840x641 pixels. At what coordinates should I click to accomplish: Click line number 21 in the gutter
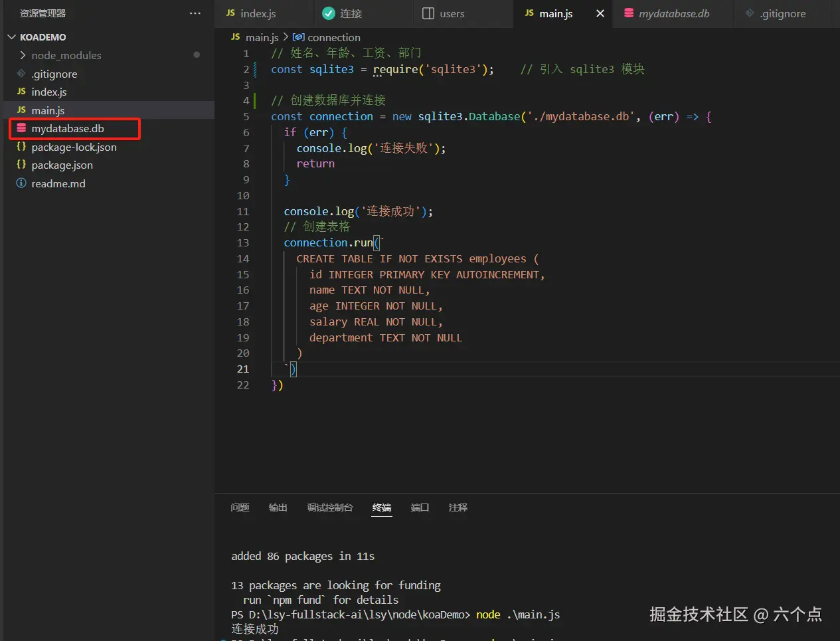243,369
